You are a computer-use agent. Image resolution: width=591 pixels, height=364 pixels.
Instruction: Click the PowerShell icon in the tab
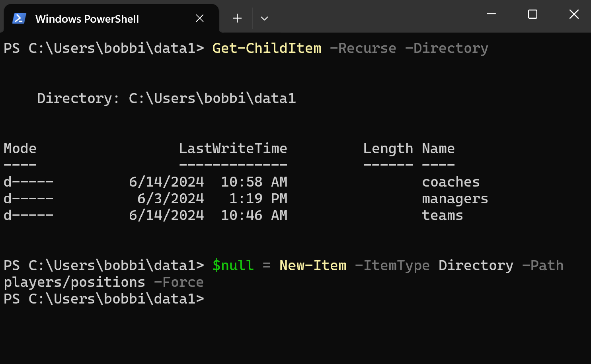[x=19, y=19]
